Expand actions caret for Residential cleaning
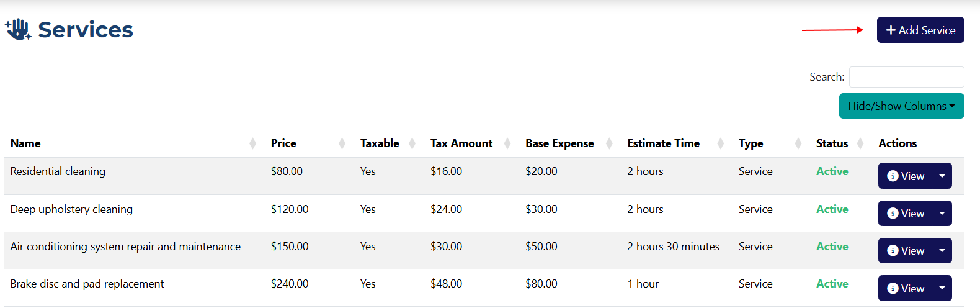This screenshot has width=980, height=308. pos(942,176)
